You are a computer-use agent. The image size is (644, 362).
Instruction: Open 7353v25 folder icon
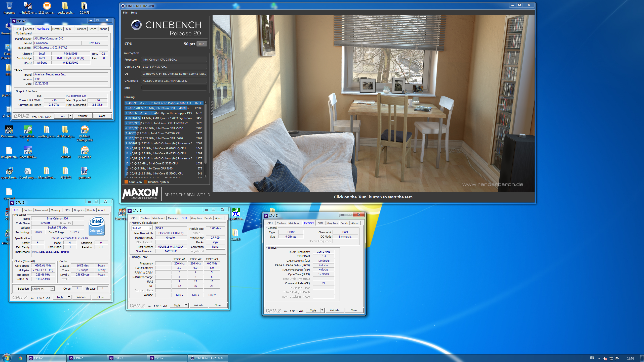[x=65, y=173]
